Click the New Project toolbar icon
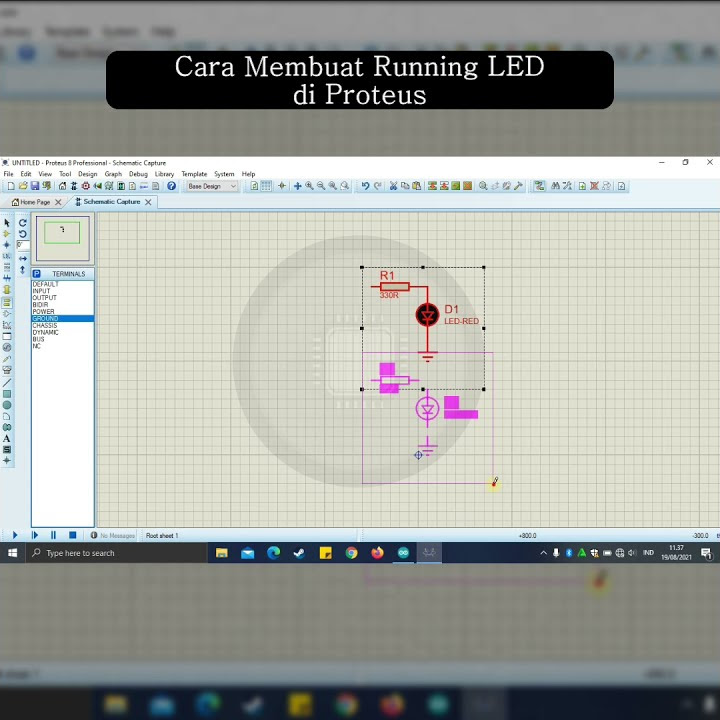 point(11,186)
